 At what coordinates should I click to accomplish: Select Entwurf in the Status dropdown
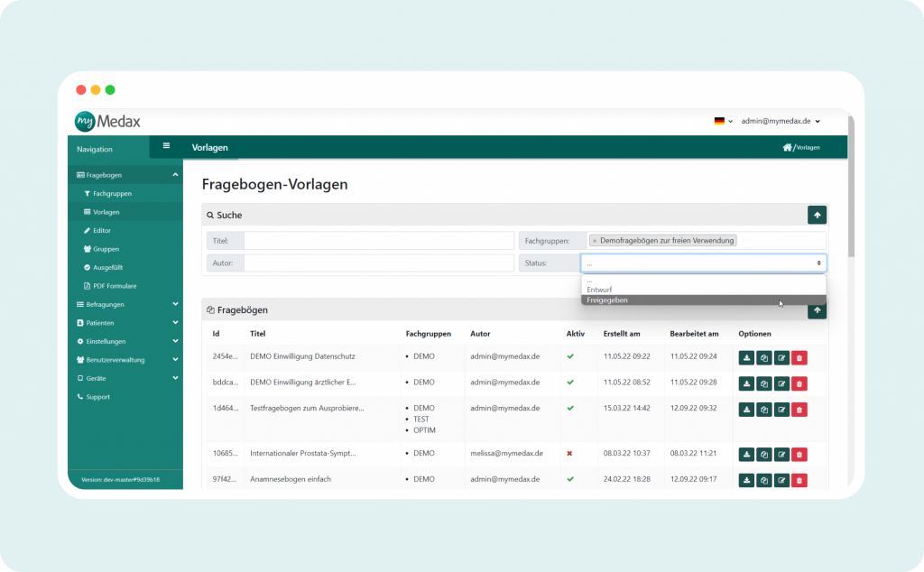pyautogui.click(x=599, y=290)
